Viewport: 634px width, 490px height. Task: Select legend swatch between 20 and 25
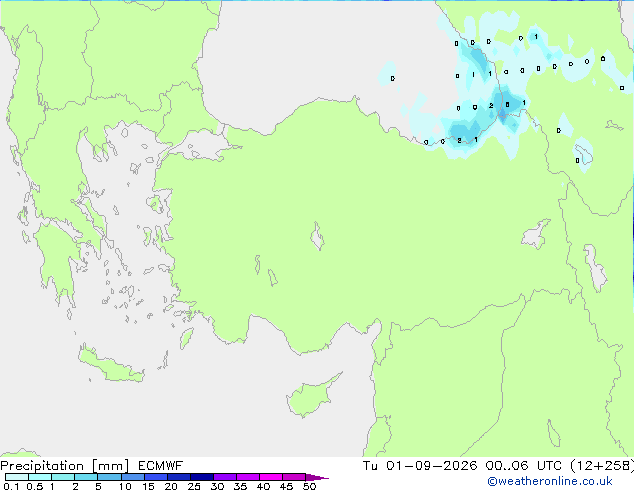tap(178, 477)
